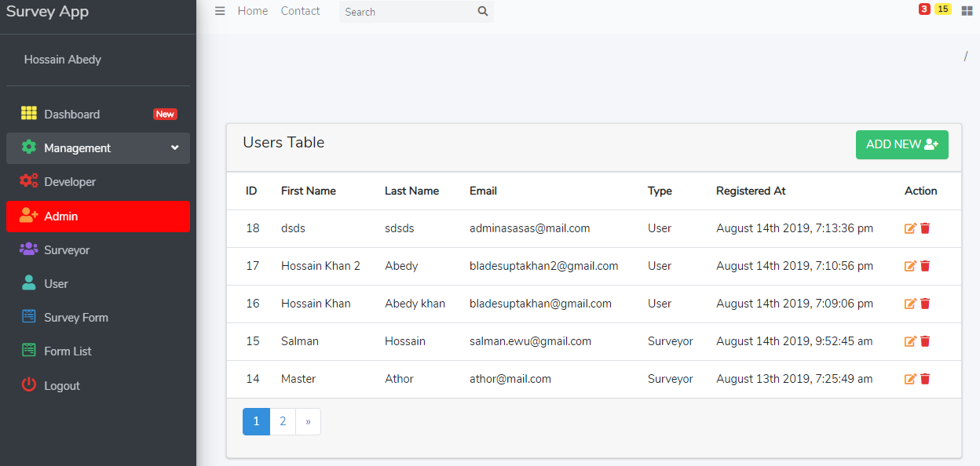Go to pagination page 2

pyautogui.click(x=283, y=421)
